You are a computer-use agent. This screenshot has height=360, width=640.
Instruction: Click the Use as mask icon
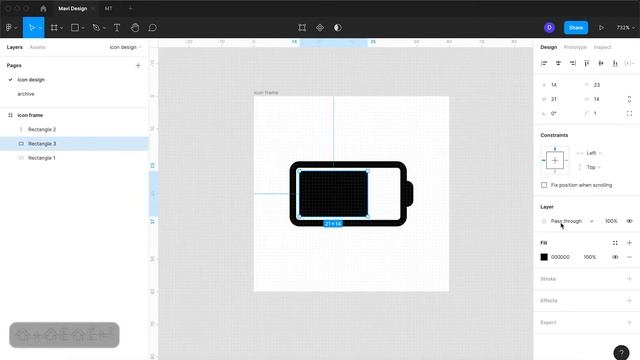[x=338, y=28]
